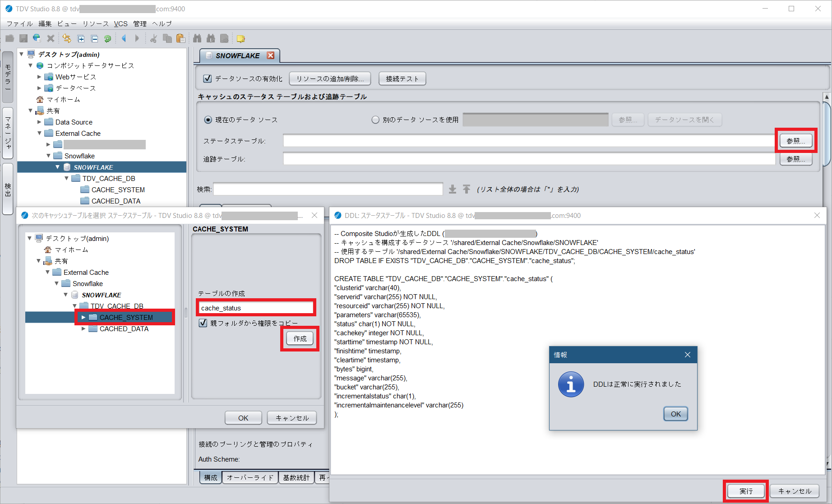Click the cache_status table name field
The image size is (832, 504).
(x=255, y=308)
